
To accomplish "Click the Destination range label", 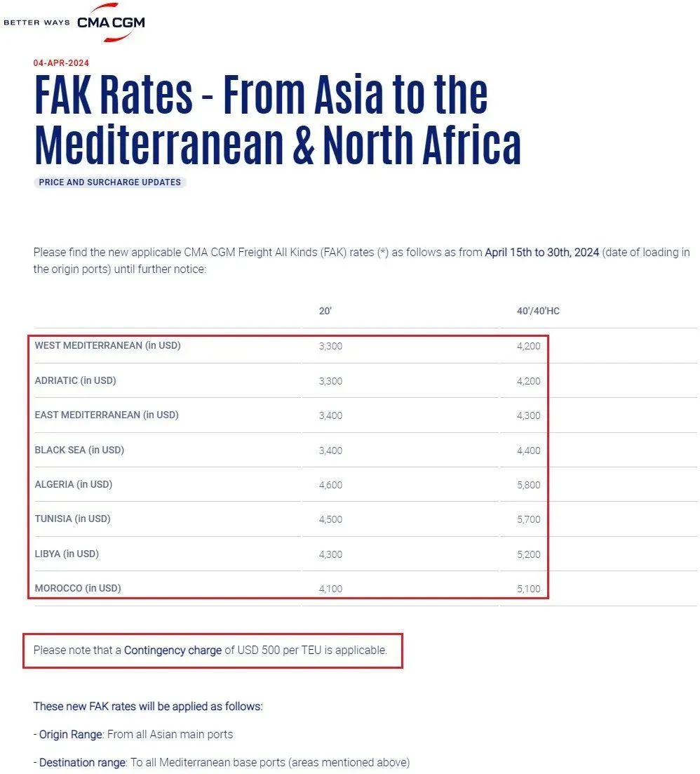I will (81, 762).
